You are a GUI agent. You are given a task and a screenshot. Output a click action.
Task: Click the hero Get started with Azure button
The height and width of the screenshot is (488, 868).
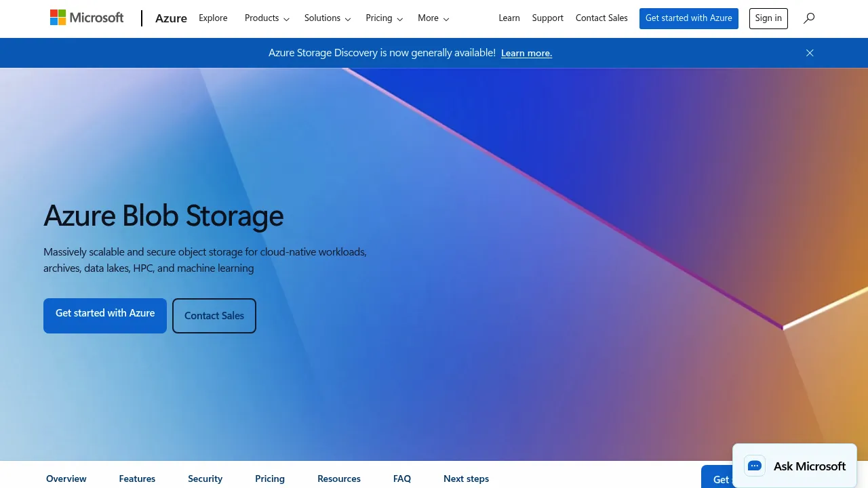tap(105, 316)
